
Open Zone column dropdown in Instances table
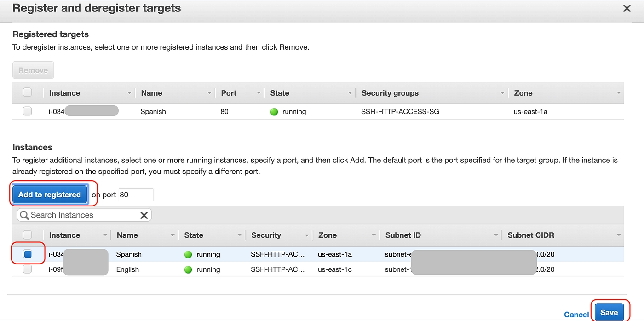pos(374,235)
